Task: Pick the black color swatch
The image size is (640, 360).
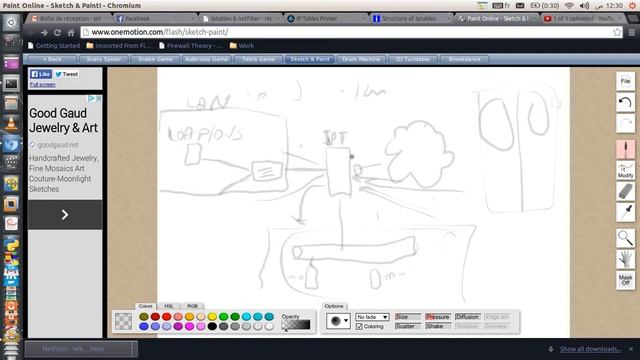Action: click(212, 327)
